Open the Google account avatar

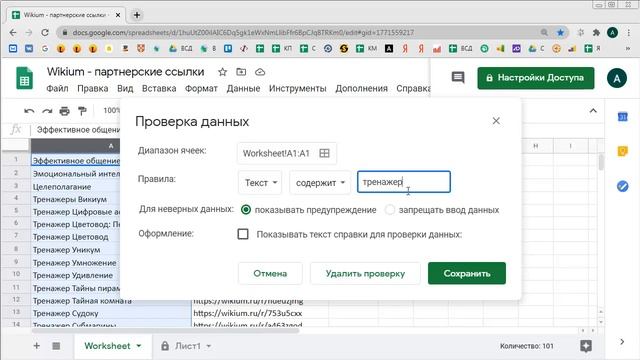617,78
